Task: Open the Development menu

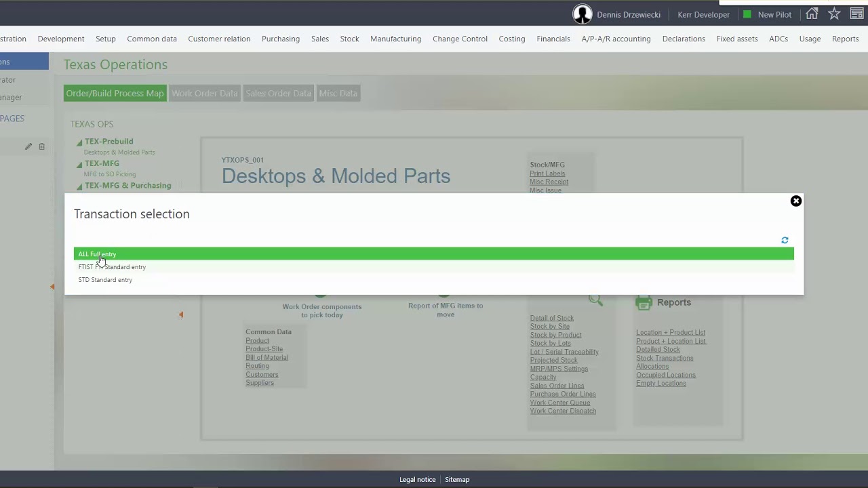Action: pos(61,39)
